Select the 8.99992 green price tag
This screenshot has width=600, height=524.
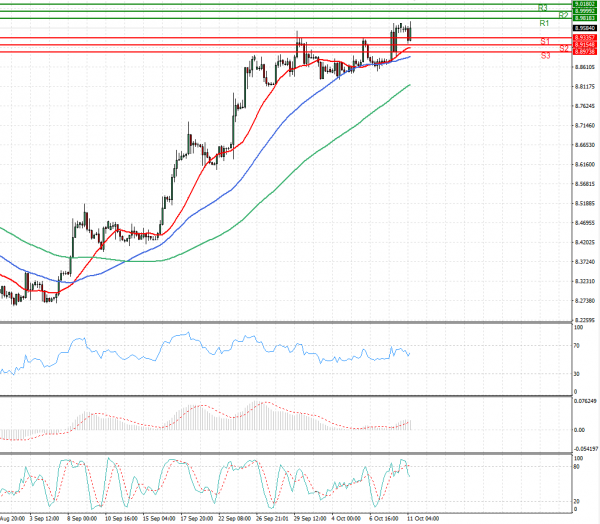[x=584, y=11]
